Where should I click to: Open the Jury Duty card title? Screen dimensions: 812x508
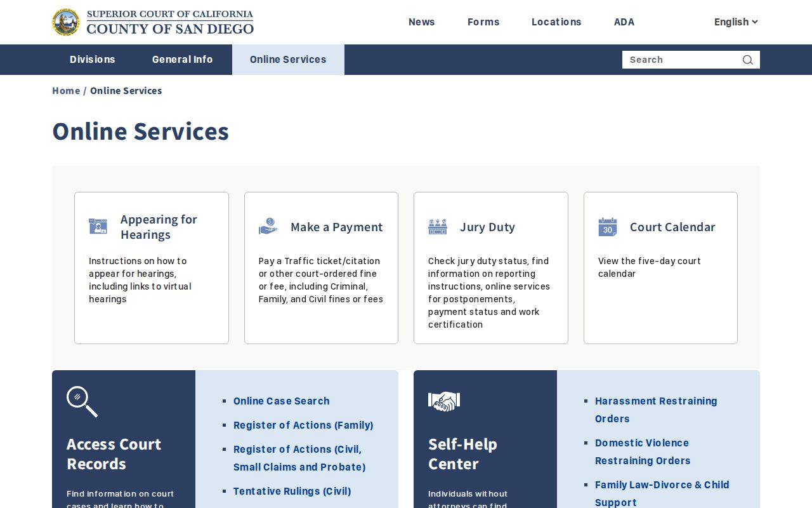coord(487,227)
